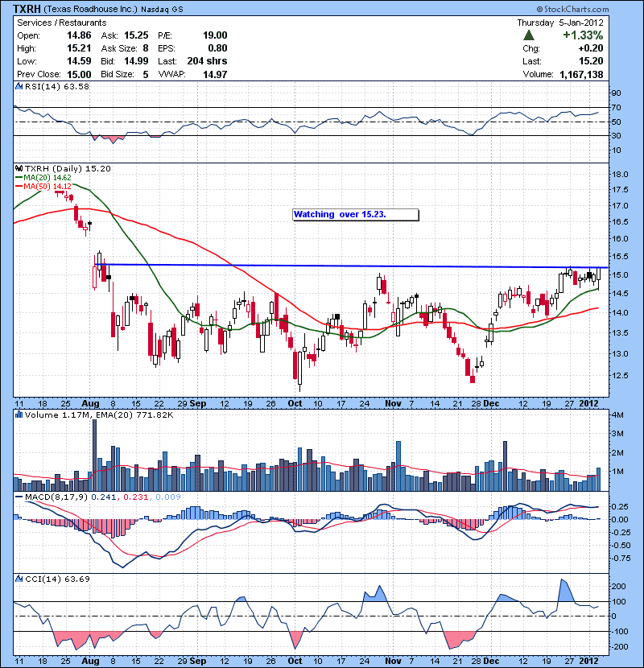Click 'EMA(20) 771.82K' in the volume label
Image resolution: width=644 pixels, height=668 pixels.
point(134,415)
